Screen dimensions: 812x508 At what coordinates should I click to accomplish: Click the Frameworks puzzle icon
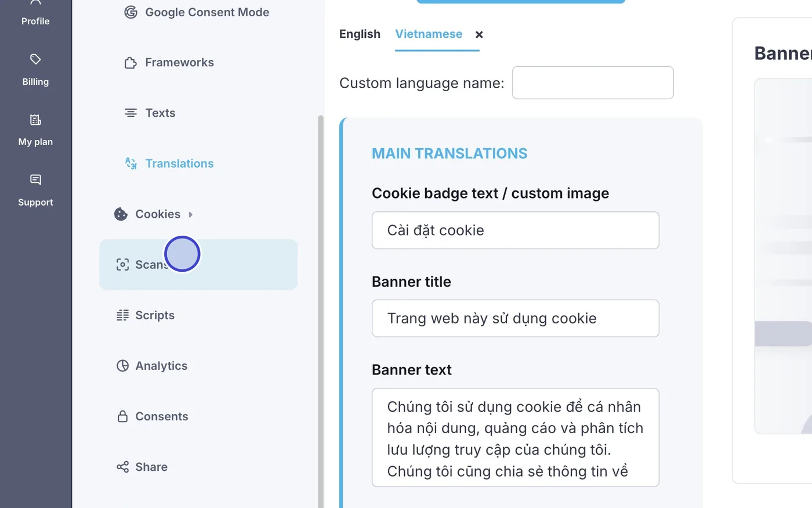(x=131, y=63)
